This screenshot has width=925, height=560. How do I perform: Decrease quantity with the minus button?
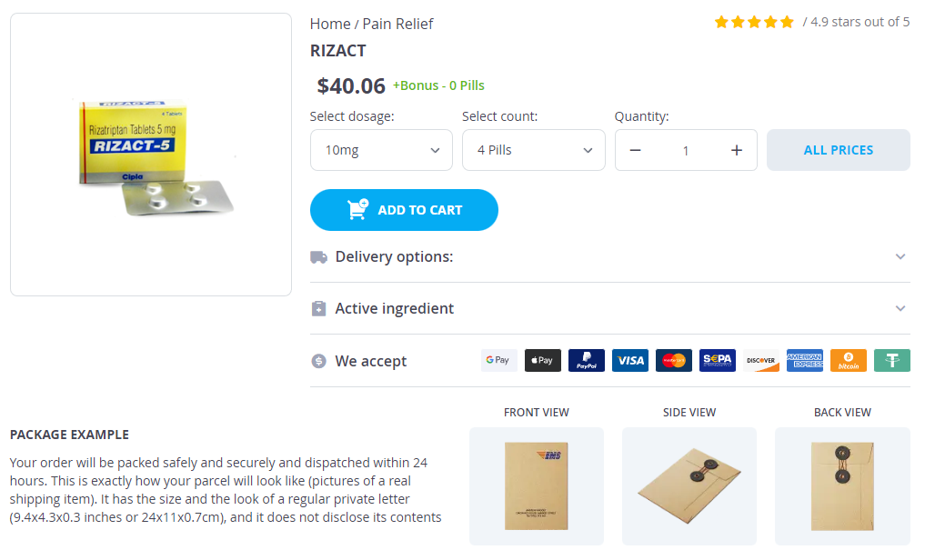[636, 150]
